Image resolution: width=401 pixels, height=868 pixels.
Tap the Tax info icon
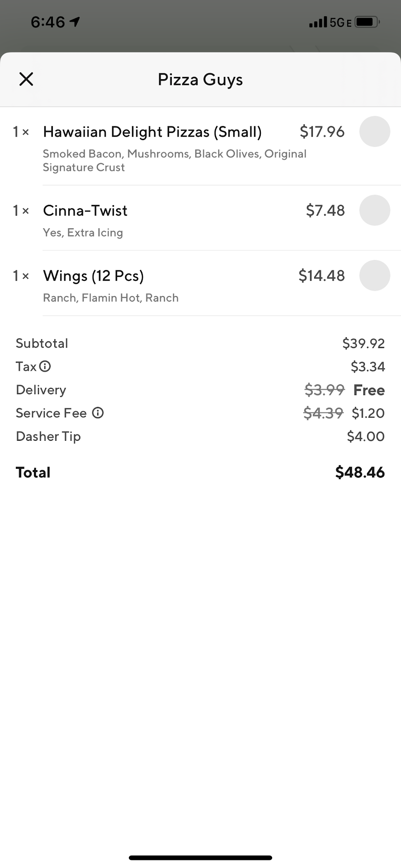45,366
